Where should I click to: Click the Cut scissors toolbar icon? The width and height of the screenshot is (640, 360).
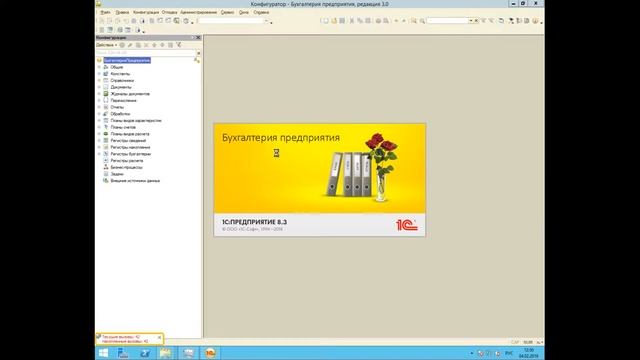click(352, 20)
